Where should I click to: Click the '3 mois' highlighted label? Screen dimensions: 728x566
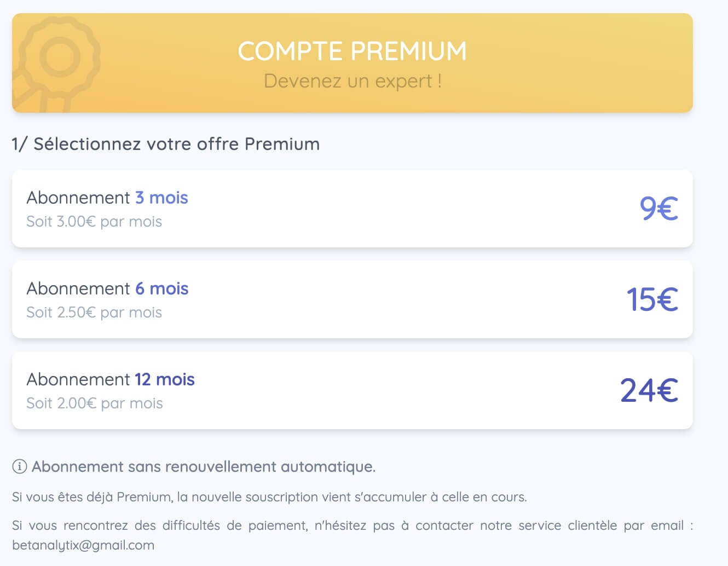point(161,198)
